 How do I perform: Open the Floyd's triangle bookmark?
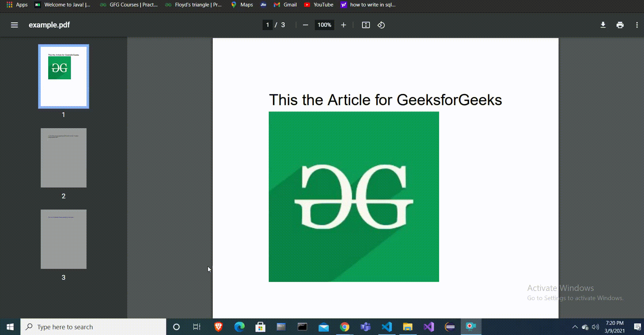(x=193, y=5)
